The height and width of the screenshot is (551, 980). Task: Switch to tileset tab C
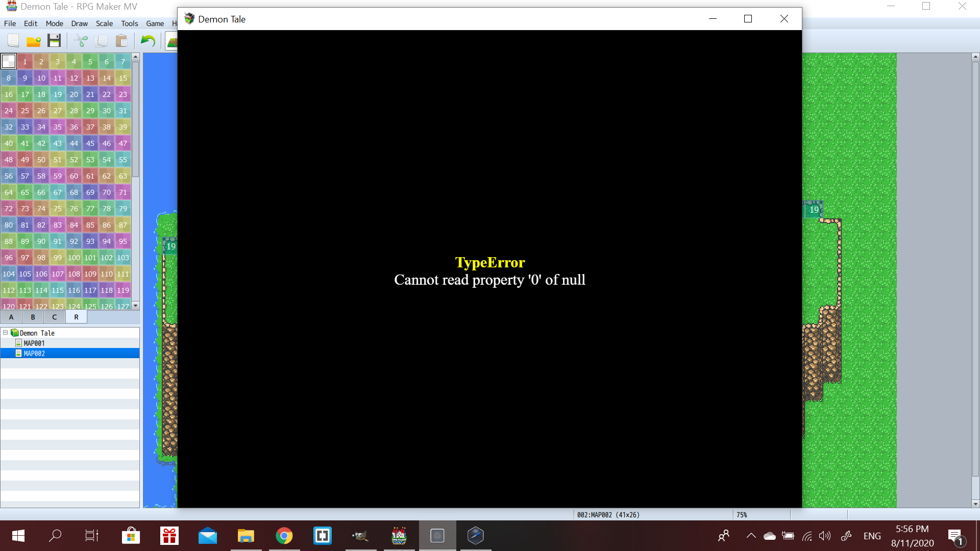coord(55,317)
